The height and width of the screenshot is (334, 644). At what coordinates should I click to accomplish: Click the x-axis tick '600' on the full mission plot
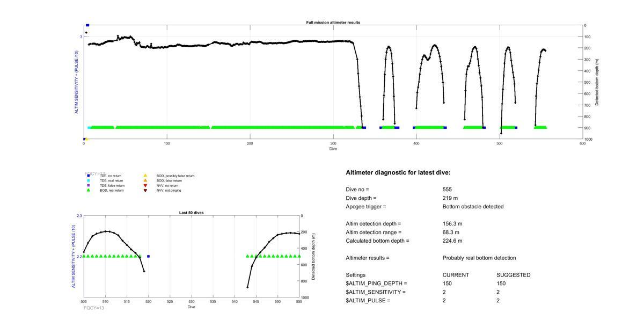(x=582, y=143)
